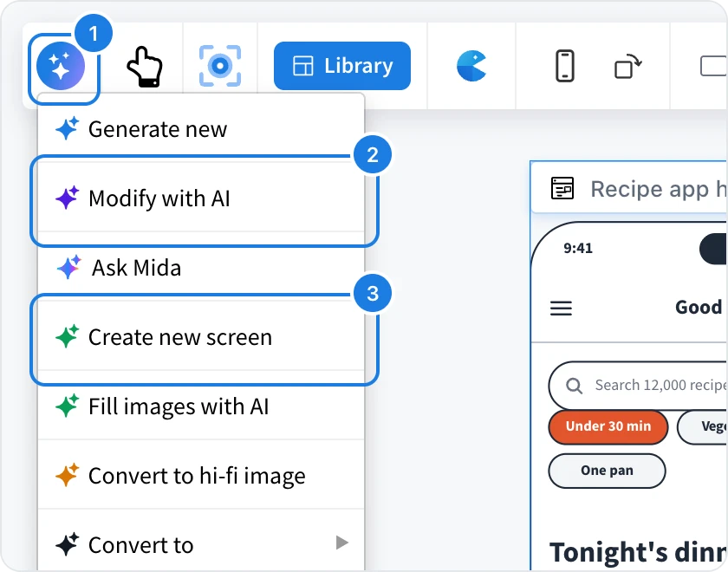Image resolution: width=728 pixels, height=572 pixels.
Task: Toggle the One pan filter chip
Action: click(607, 471)
